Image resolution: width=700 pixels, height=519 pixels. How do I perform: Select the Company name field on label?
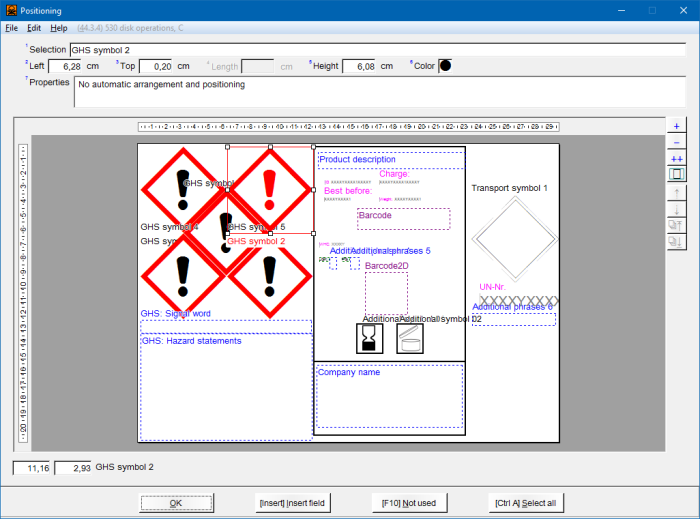coord(389,396)
